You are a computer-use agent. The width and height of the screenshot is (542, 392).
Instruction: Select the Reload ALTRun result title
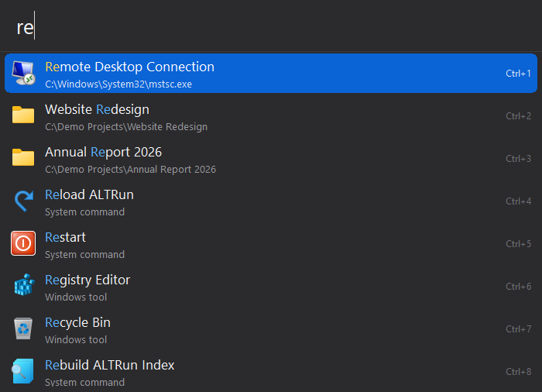tap(89, 194)
